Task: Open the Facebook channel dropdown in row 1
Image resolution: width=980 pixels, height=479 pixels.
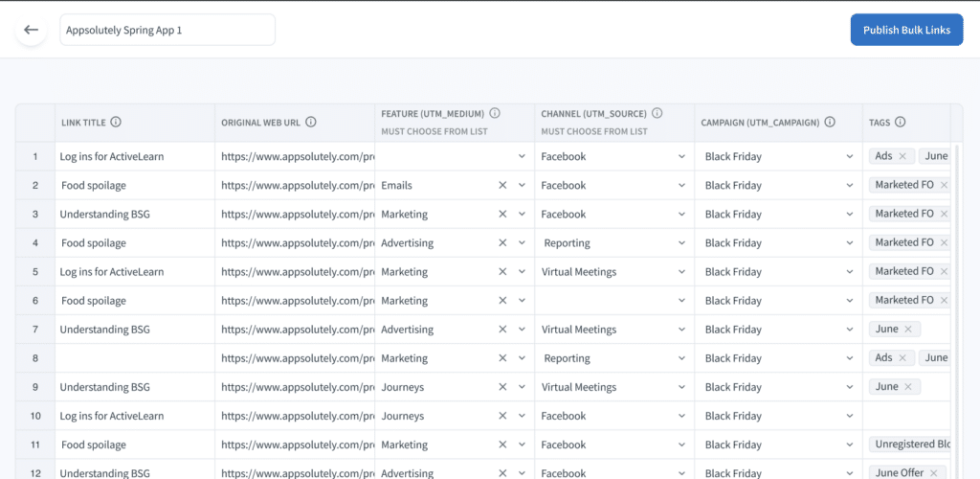Action: pyautogui.click(x=681, y=156)
